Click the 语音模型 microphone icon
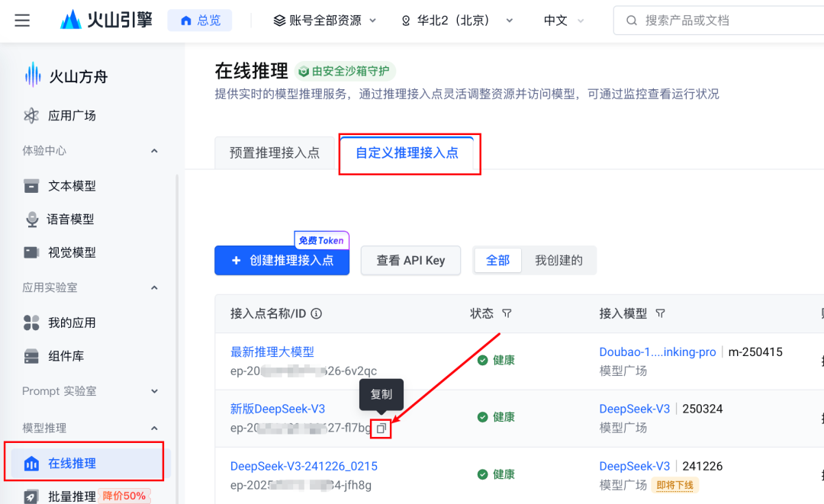This screenshot has height=504, width=824. [x=32, y=219]
